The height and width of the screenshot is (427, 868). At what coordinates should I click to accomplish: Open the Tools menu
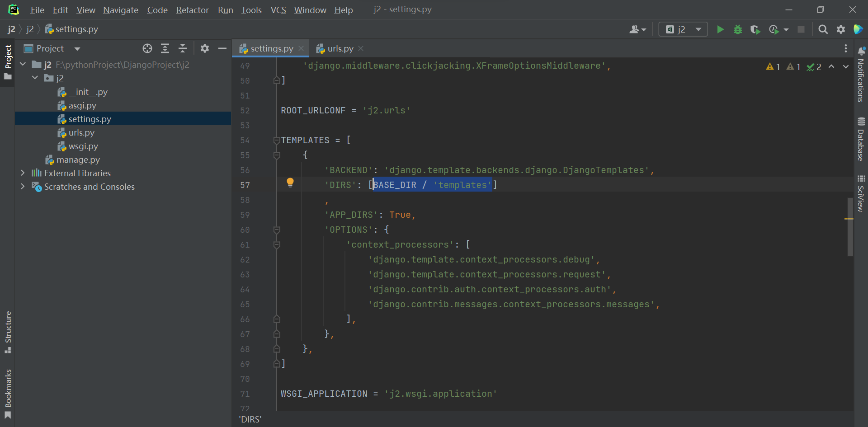tap(251, 10)
